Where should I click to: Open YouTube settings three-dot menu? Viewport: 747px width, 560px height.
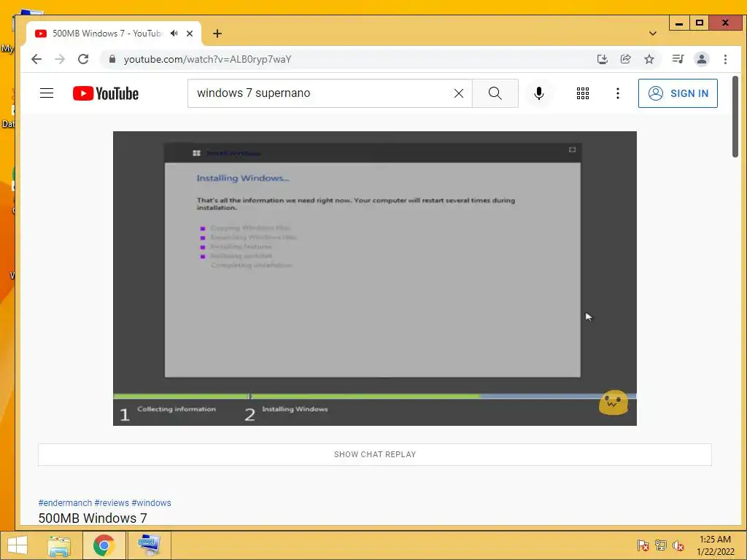618,93
